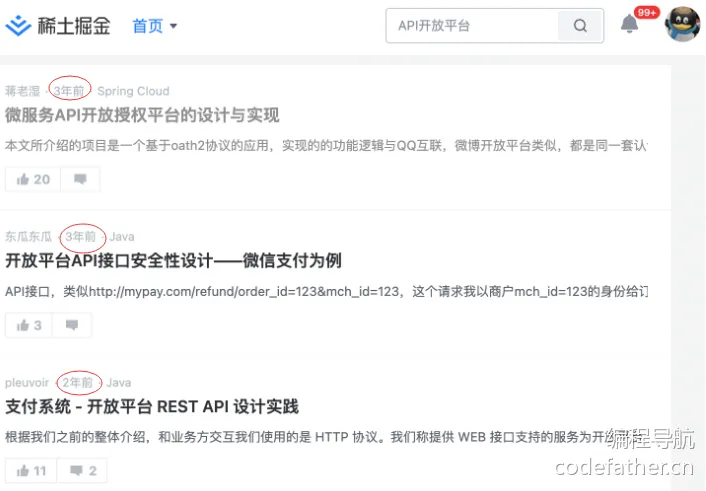Image resolution: width=706 pixels, height=491 pixels.
Task: Open author 蒋老湿 profile
Action: (x=23, y=91)
